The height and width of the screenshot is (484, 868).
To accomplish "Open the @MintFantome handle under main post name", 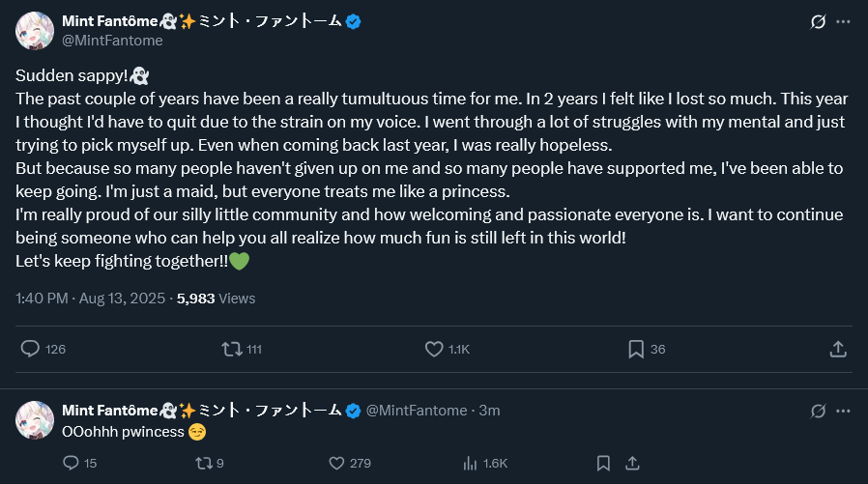I will (x=112, y=41).
